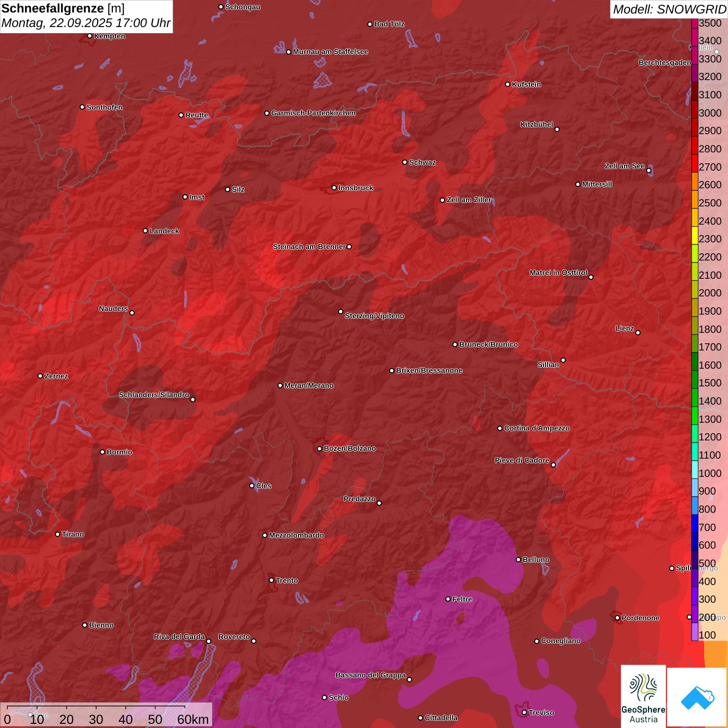This screenshot has height=728, width=728.
Task: Click the 'Schwaz' map label
Action: (x=422, y=163)
